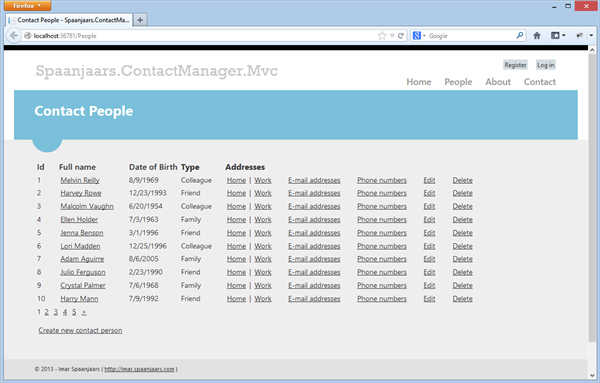This screenshot has width=600, height=383.
Task: View Phone numbers for Ellen Holder
Action: 382,220
